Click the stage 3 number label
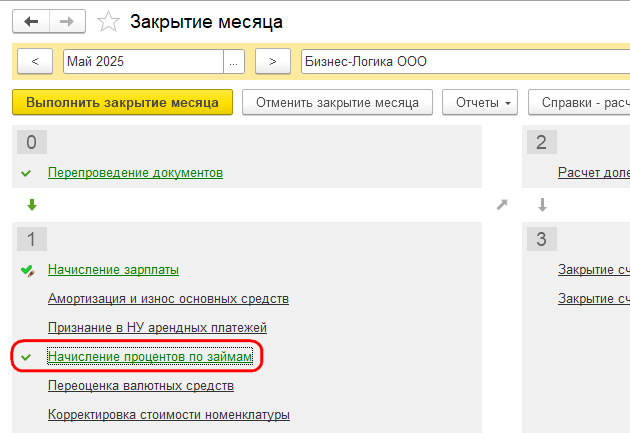 coord(542,239)
